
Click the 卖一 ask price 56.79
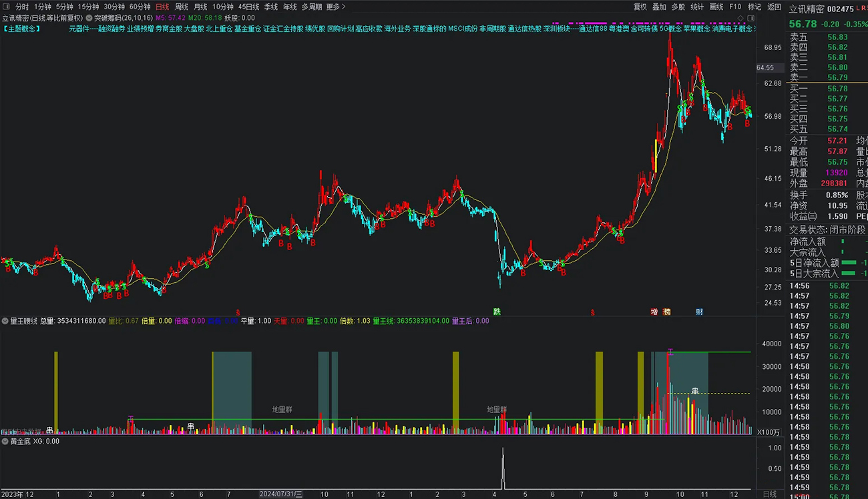837,77
